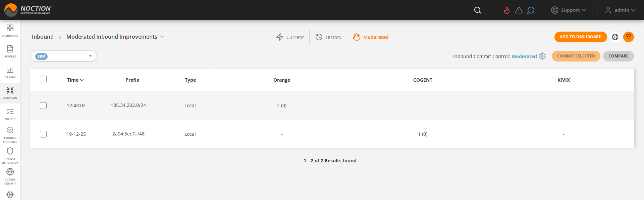The width and height of the screenshot is (644, 200).
Task: Click the red flame alerts icon
Action: tap(506, 10)
